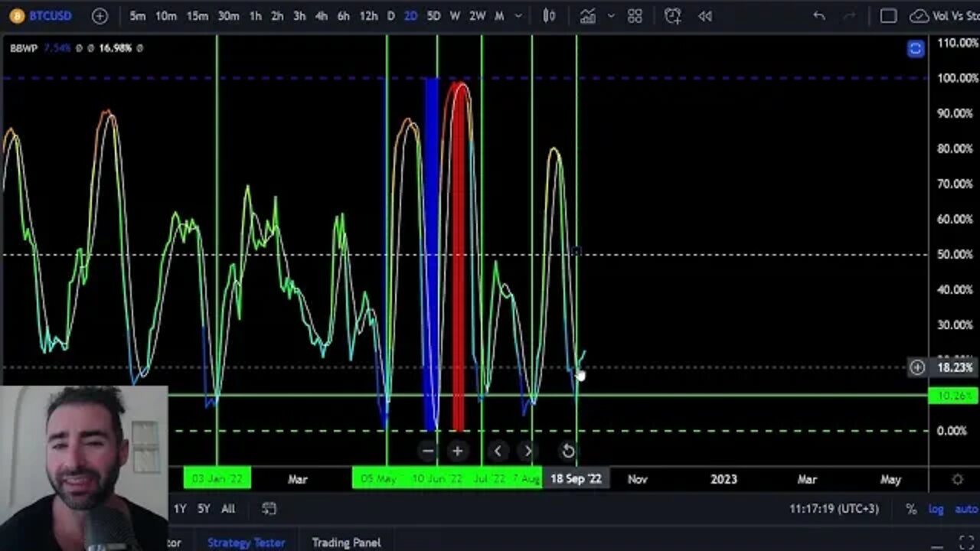Select the 2h timeframe
The width and height of the screenshot is (980, 551).
coord(277,15)
